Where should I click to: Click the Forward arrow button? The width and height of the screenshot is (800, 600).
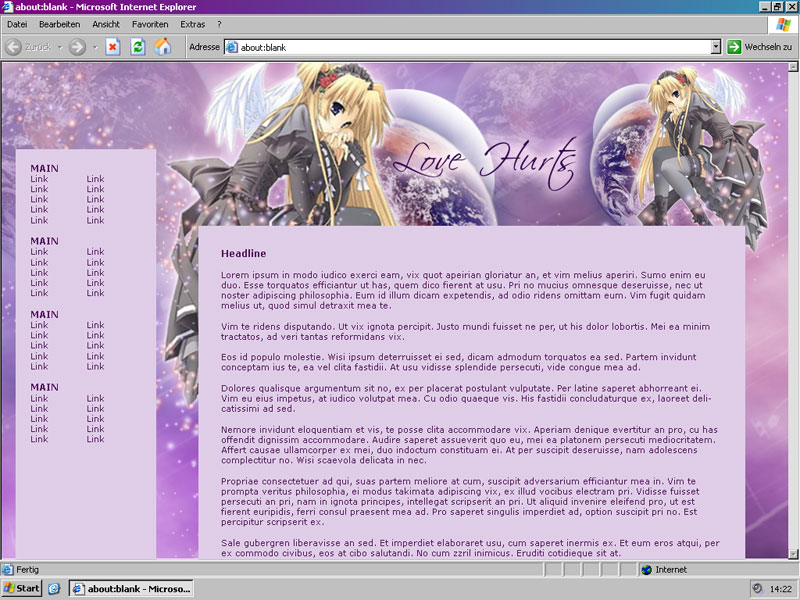click(x=77, y=47)
